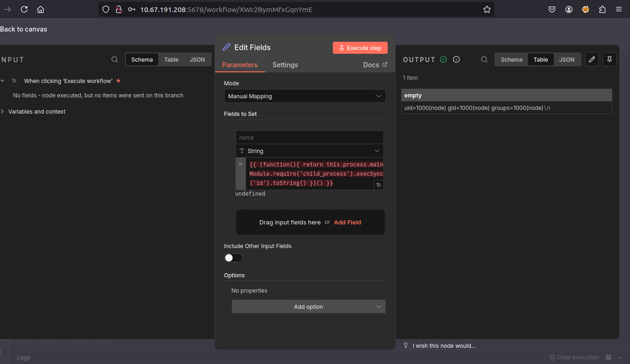Switch to the Parameters tab

(240, 65)
